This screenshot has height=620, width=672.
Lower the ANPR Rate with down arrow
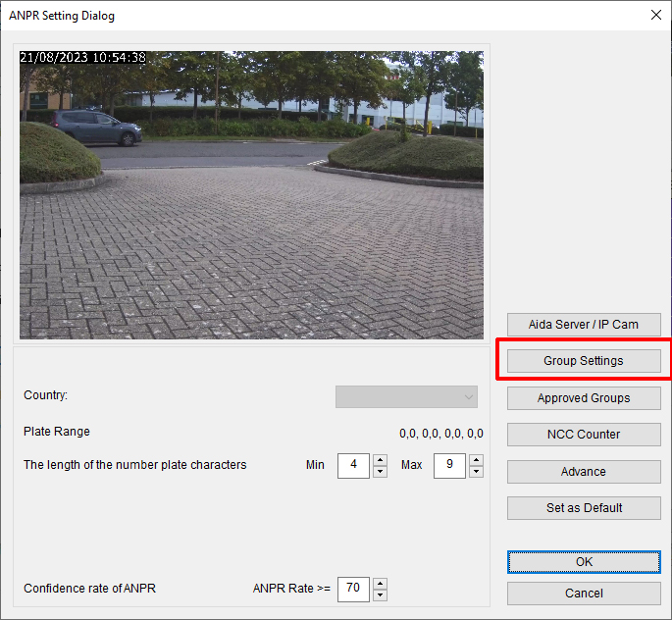pos(380,595)
